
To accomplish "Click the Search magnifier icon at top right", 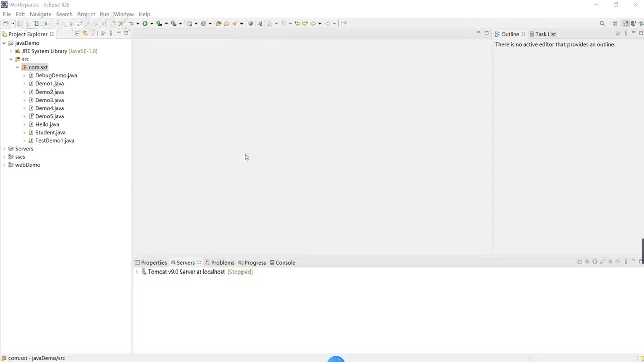I will (x=602, y=23).
